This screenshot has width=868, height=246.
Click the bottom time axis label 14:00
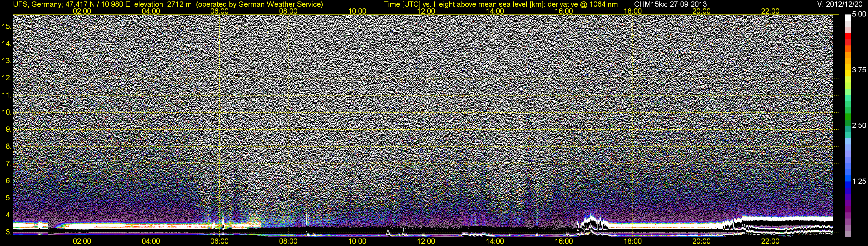[x=495, y=241]
